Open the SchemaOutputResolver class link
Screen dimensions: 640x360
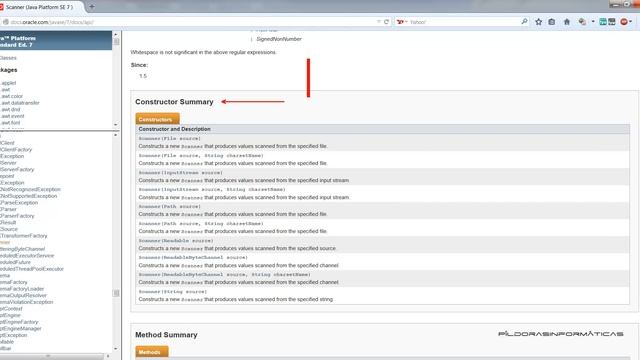coord(23,296)
